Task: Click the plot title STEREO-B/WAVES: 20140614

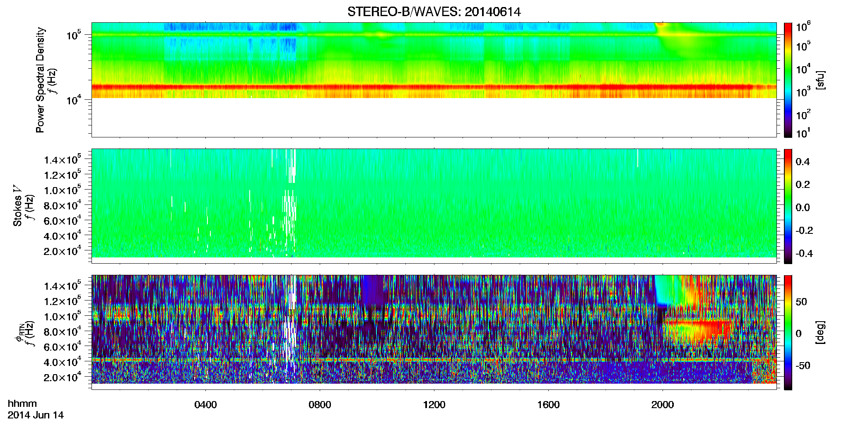Action: [x=434, y=12]
